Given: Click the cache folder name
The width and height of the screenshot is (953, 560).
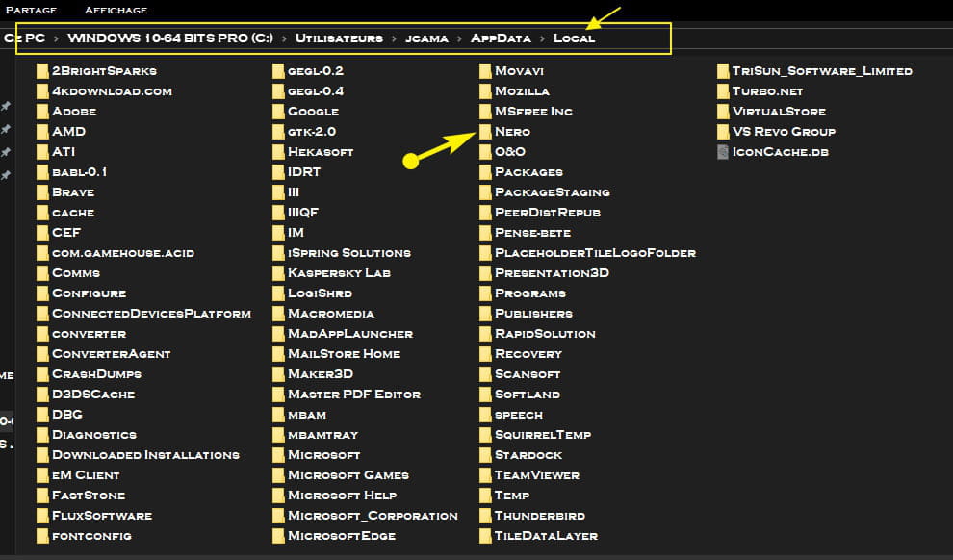Looking at the screenshot, I should (73, 213).
